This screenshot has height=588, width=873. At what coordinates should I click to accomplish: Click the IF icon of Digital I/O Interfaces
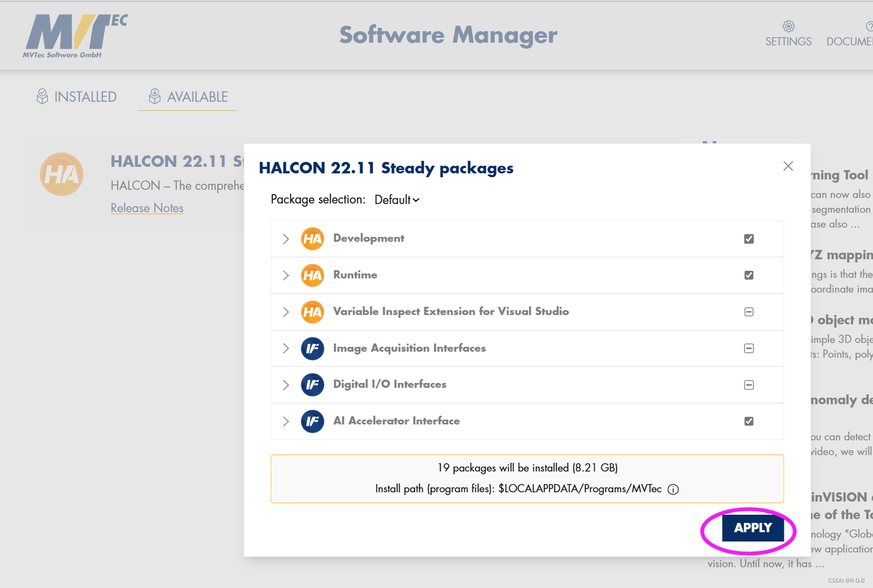(x=313, y=385)
